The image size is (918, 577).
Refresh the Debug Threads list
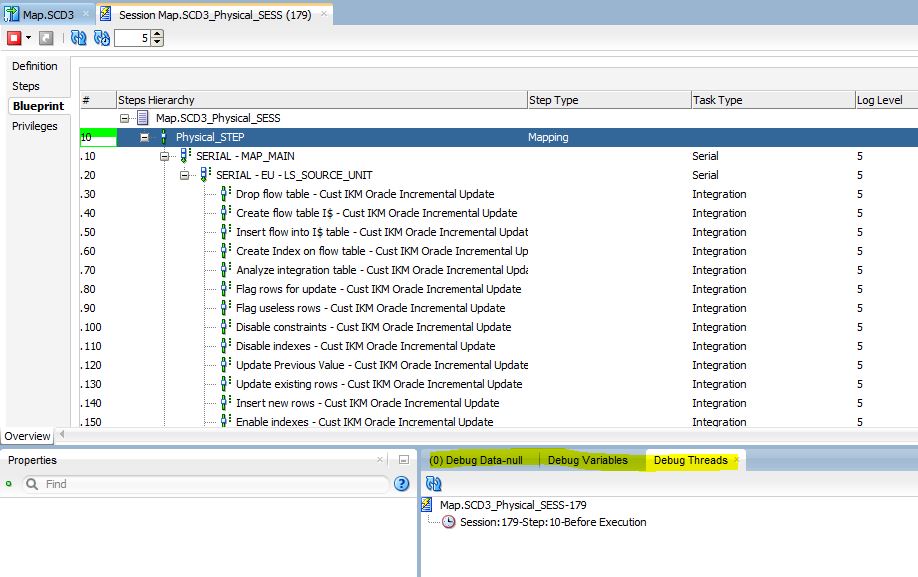(434, 484)
